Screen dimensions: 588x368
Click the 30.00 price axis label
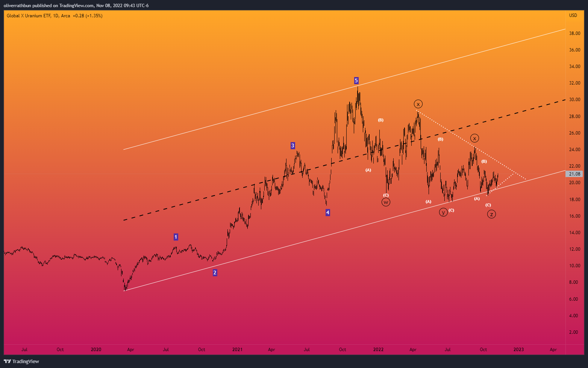pyautogui.click(x=574, y=100)
